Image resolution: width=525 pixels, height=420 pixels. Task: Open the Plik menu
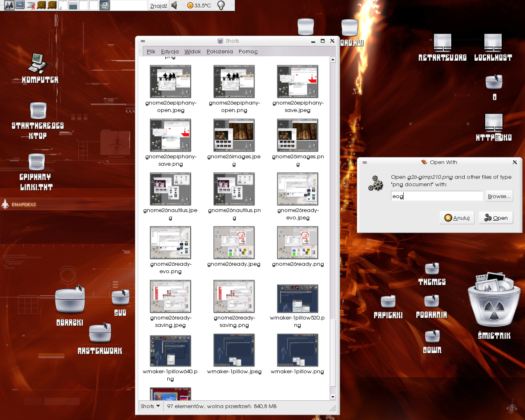pyautogui.click(x=151, y=51)
